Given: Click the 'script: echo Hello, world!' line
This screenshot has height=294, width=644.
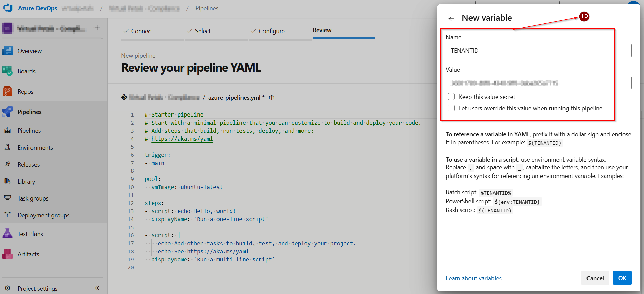Looking at the screenshot, I should pos(190,211).
